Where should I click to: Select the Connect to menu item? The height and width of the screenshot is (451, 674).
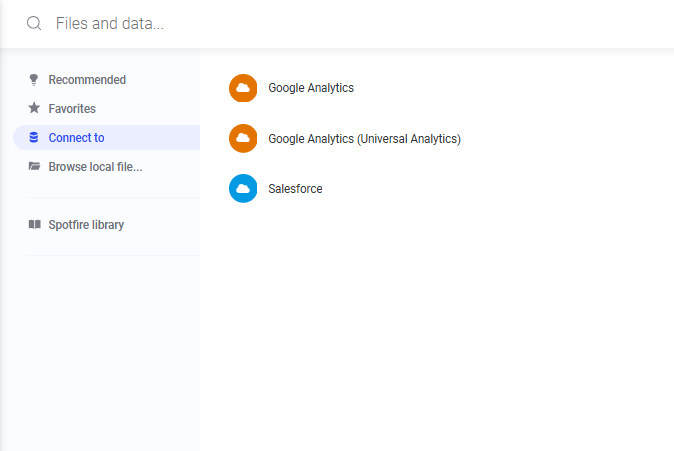[x=107, y=138]
